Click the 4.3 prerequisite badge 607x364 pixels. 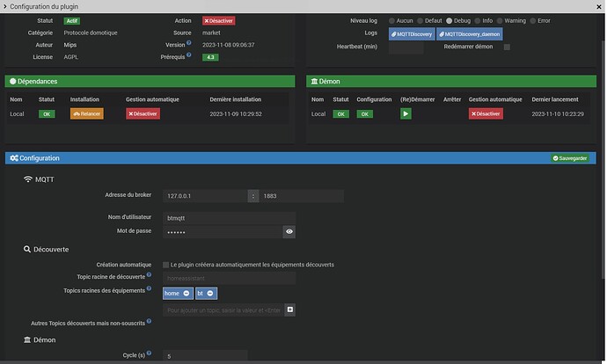(x=210, y=57)
